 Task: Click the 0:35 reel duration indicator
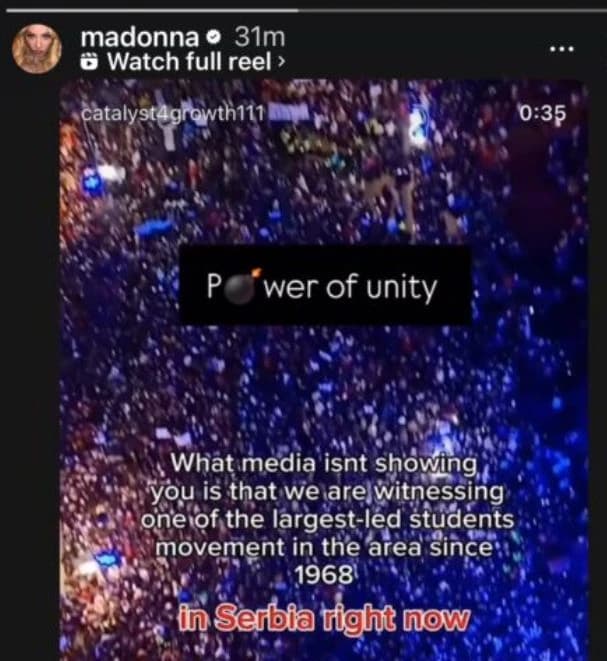coord(543,113)
